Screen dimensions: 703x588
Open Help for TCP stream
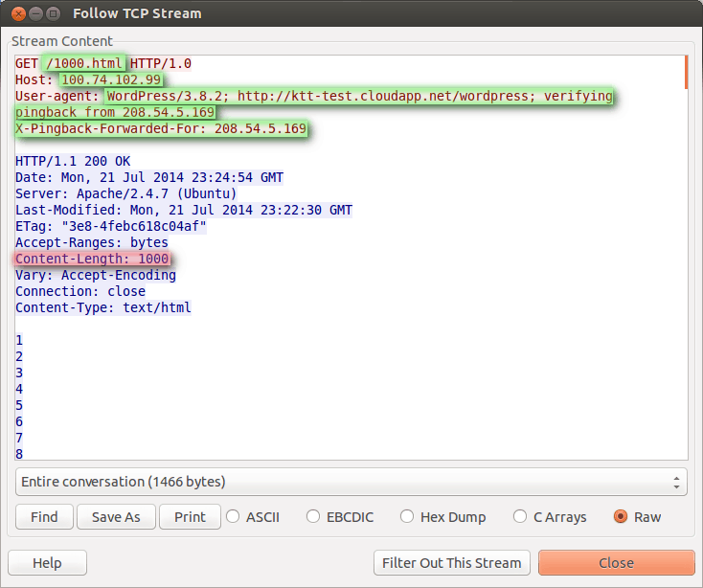[47, 563]
